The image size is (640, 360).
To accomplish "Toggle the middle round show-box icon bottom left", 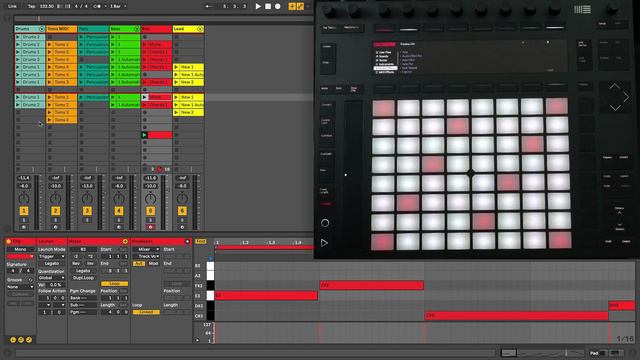I will 21,340.
